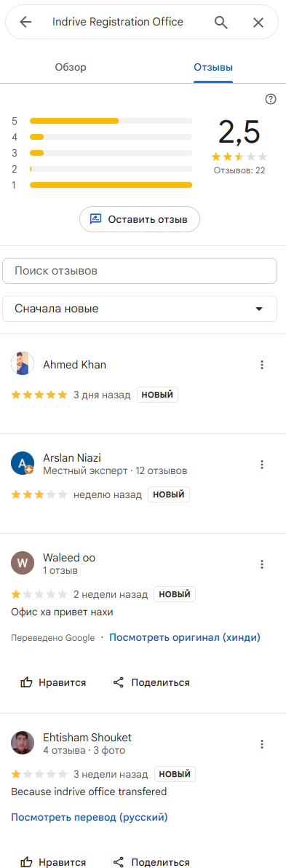This screenshot has height=868, width=286.
Task: Open Посмотреть оригинал (хинди) link
Action: tap(185, 637)
